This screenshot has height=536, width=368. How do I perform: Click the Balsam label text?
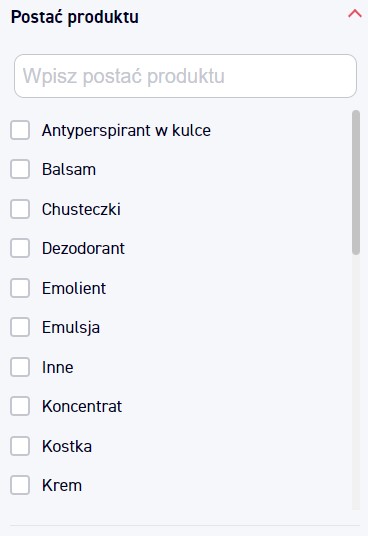point(69,170)
